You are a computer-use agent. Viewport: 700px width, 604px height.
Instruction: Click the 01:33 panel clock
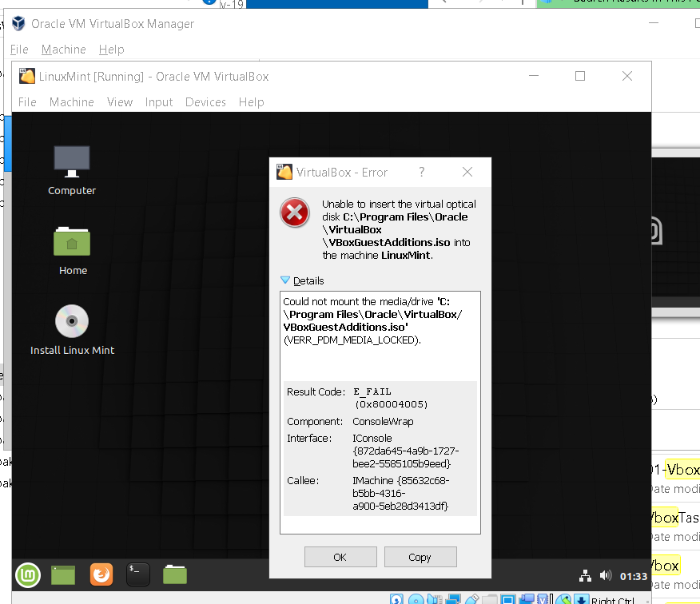tap(634, 576)
